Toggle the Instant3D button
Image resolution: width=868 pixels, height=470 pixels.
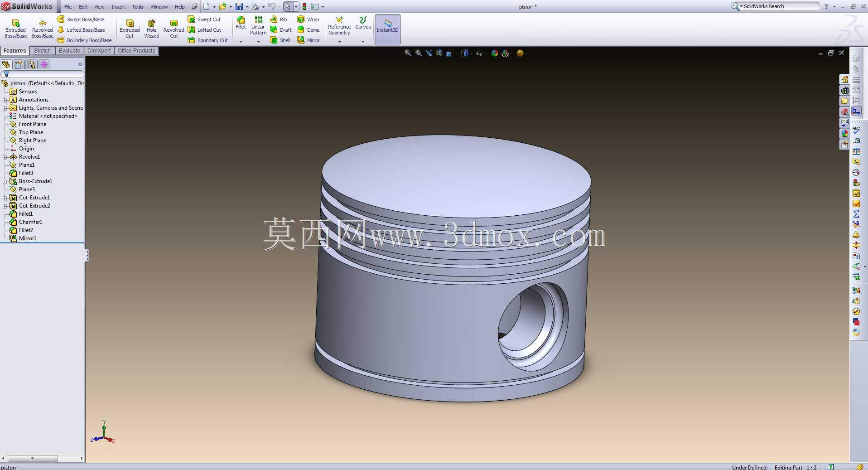[387, 29]
